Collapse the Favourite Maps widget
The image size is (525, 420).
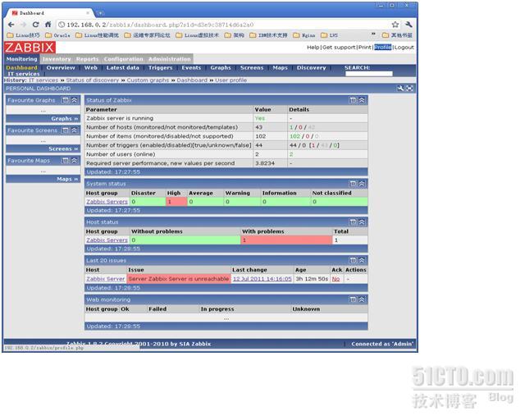(x=75, y=161)
